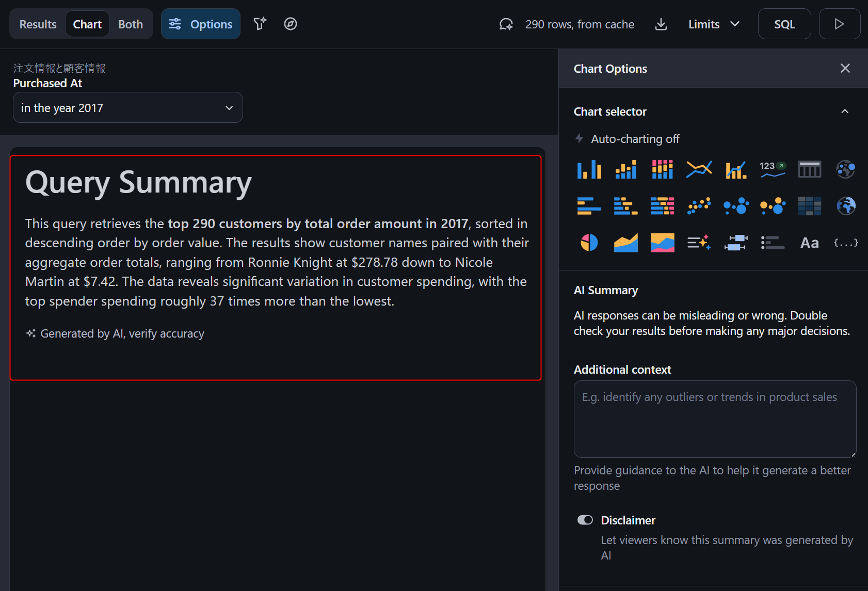Screen dimensions: 868x591
Task: Select the table visualization icon
Action: click(809, 169)
